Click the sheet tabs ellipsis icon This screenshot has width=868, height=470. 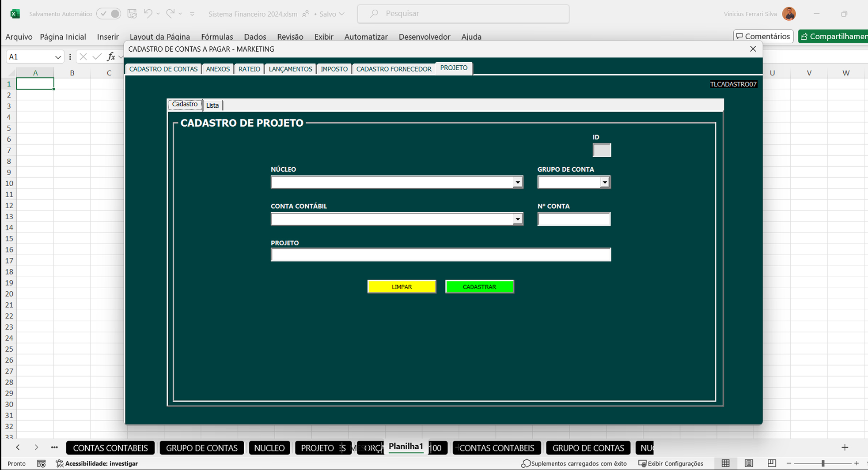tap(54, 447)
